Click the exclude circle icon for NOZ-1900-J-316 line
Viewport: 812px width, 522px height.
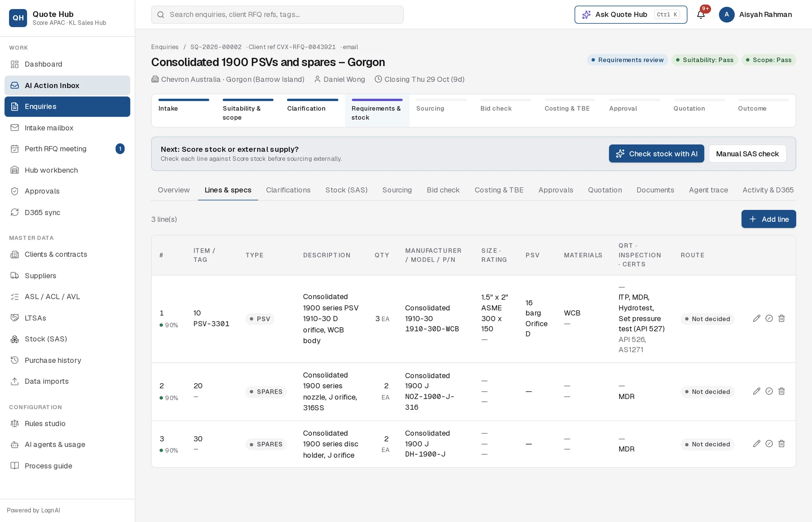tap(769, 391)
